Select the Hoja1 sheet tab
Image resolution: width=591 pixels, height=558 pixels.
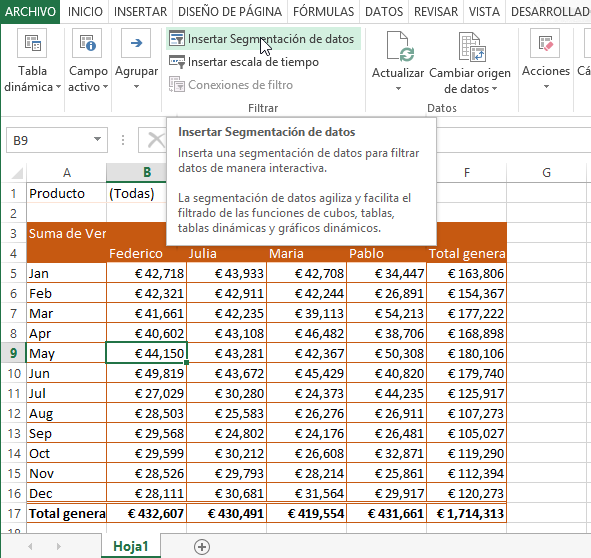131,546
